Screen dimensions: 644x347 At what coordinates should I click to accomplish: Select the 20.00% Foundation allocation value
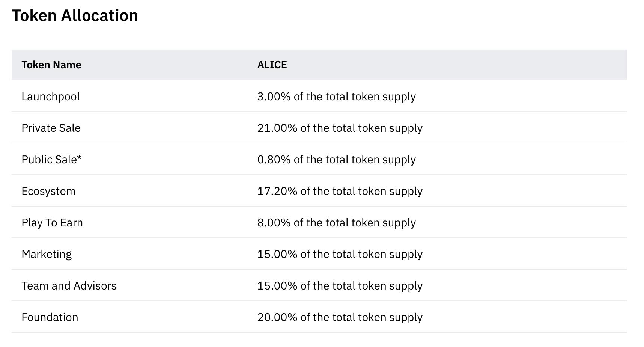pyautogui.click(x=340, y=317)
